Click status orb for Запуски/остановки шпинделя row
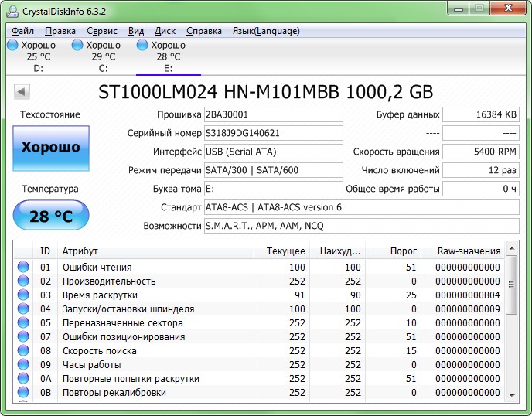The height and width of the screenshot is (416, 532). pos(23,309)
